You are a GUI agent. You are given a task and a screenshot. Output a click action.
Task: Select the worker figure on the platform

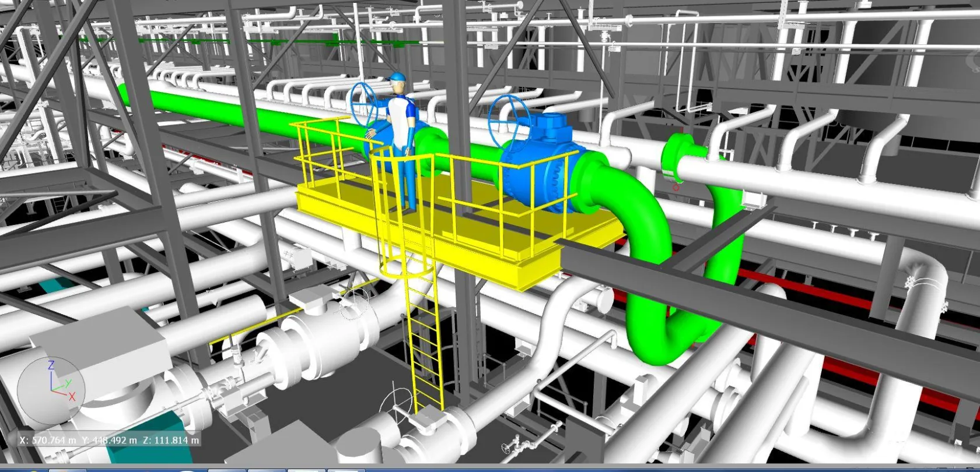[399, 140]
